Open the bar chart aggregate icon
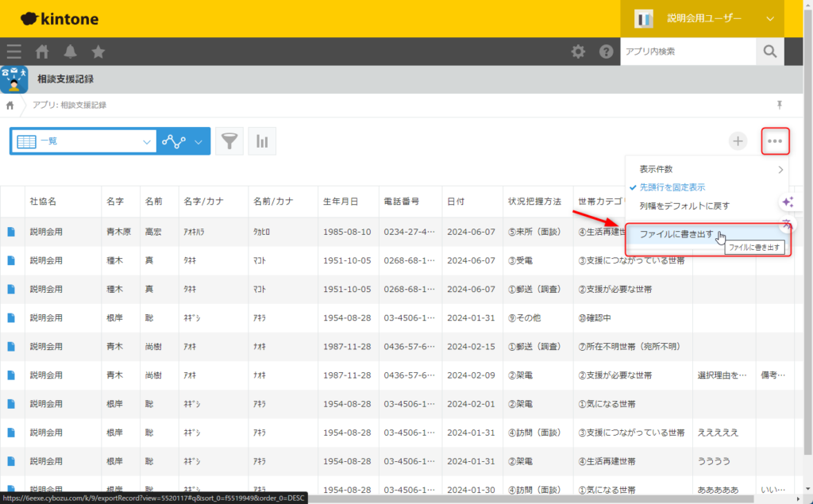This screenshot has height=504, width=813. [262, 141]
